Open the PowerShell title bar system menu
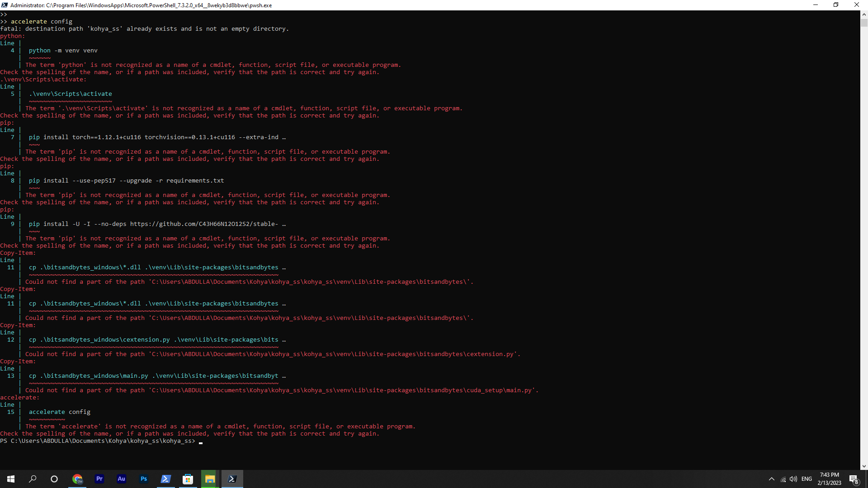Viewport: 868px width, 488px height. pos(4,5)
